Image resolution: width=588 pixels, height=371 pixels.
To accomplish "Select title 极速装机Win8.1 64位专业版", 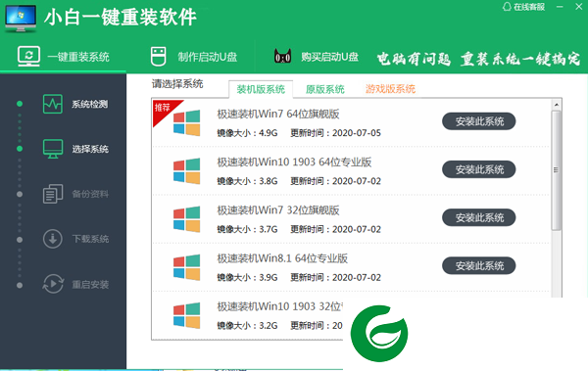I will click(282, 258).
